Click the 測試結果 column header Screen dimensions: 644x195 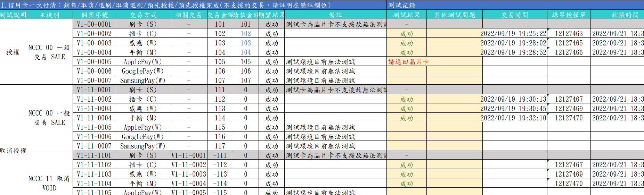[x=407, y=15]
